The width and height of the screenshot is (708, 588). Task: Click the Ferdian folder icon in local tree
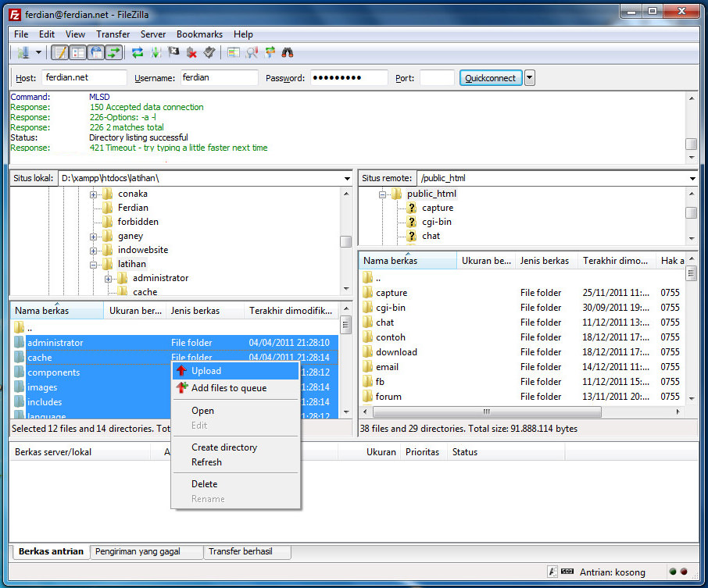pos(108,208)
